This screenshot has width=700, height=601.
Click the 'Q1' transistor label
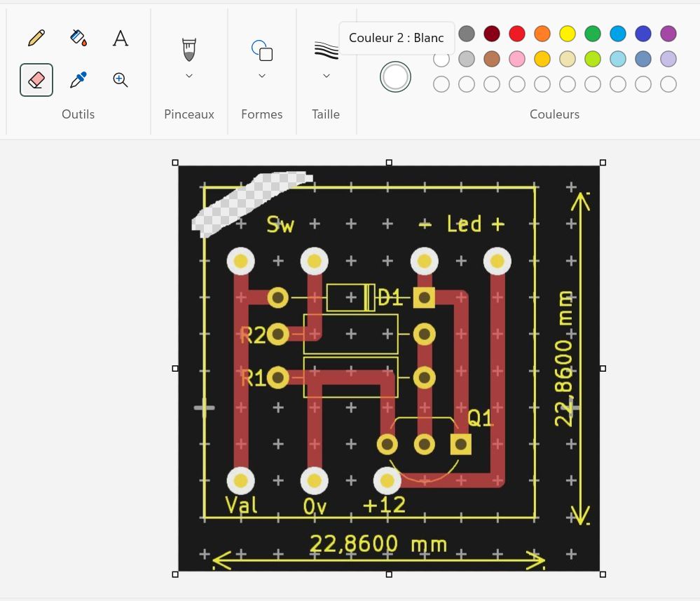click(480, 419)
